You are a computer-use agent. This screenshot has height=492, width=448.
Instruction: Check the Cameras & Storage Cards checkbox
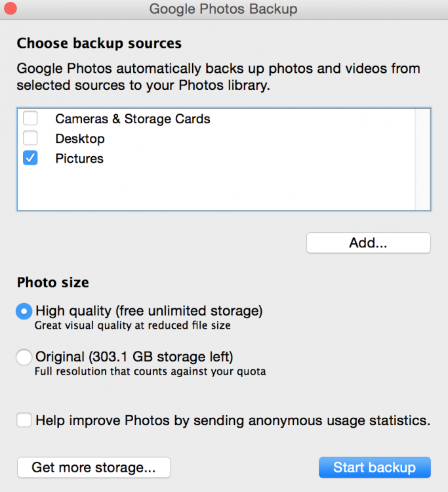[30, 119]
